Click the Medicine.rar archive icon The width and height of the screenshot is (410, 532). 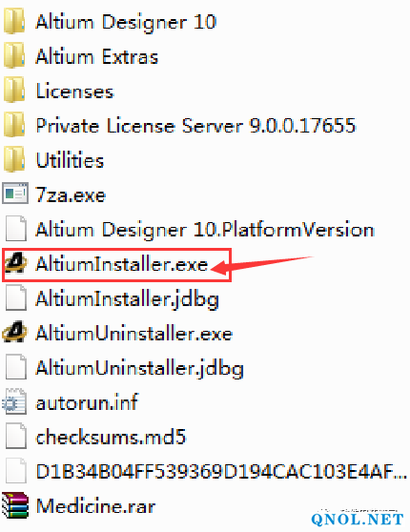[x=15, y=505]
